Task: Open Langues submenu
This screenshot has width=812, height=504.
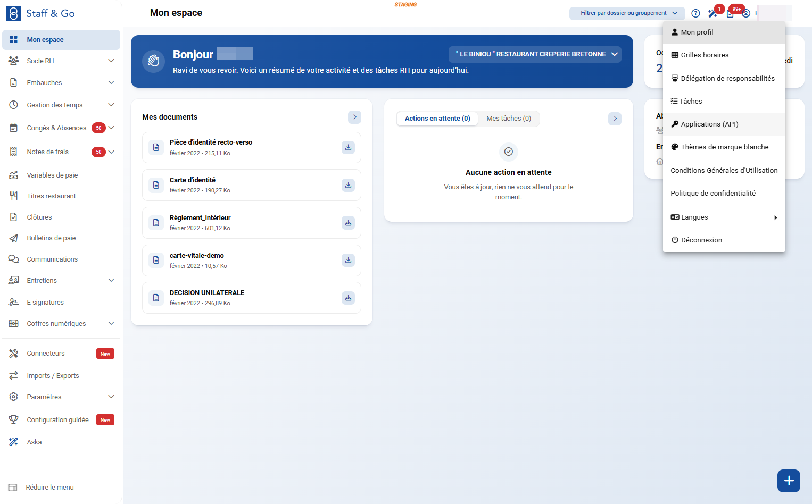Action: coord(724,217)
